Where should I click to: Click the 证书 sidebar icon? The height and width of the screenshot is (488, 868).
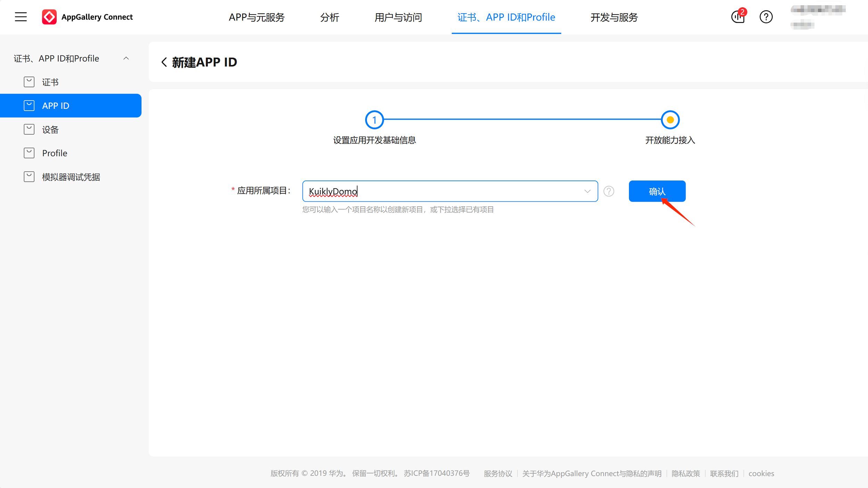click(29, 82)
